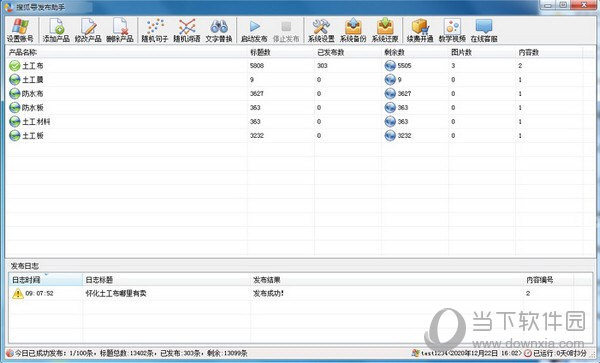Select the 土工膜 product name
Image resolution: width=600 pixels, height=363 pixels.
[x=33, y=80]
